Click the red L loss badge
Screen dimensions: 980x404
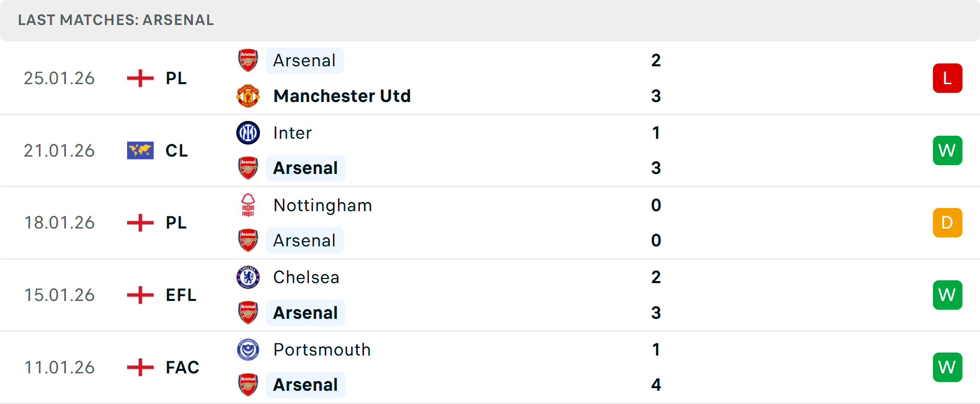tap(947, 78)
